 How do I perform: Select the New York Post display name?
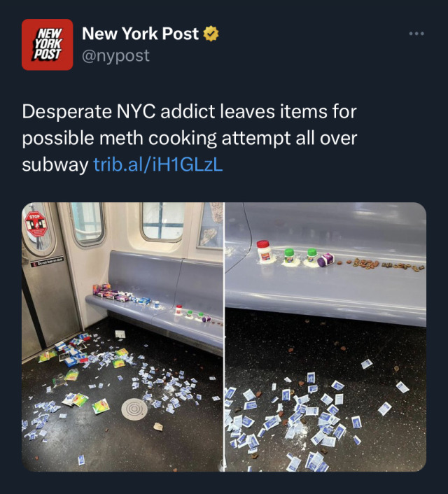[140, 34]
